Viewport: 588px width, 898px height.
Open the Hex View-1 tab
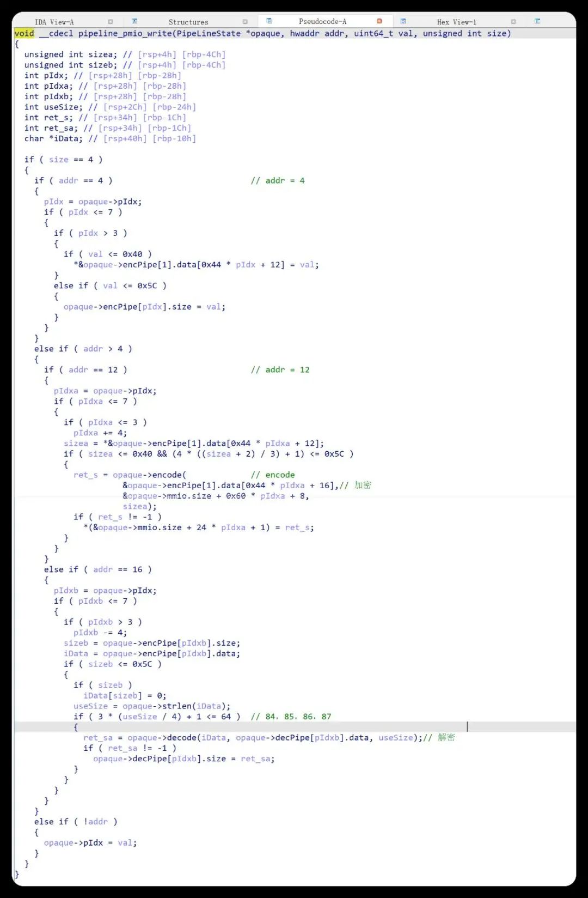point(456,22)
